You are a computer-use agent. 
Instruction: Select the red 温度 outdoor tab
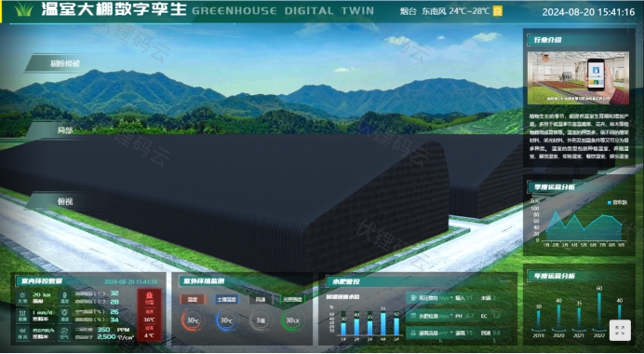[x=193, y=299]
